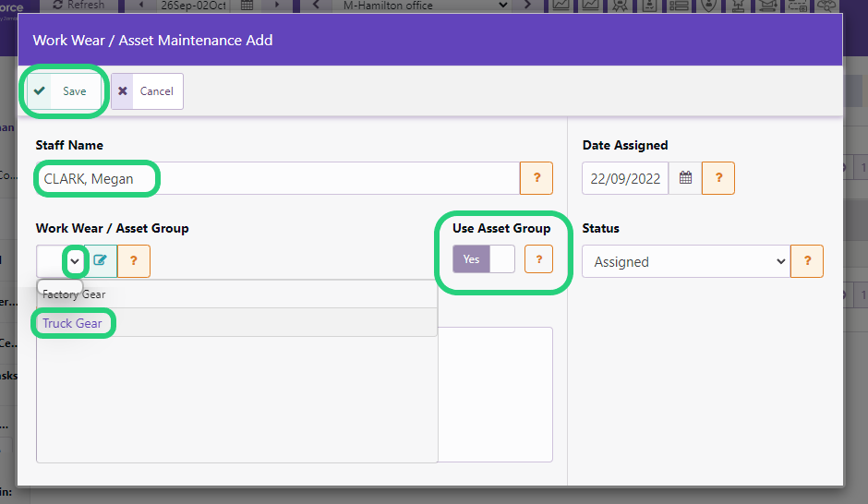Open the calendar icon next to 26Sep-02Oct
Viewport: 868px width, 504px height.
point(247,6)
